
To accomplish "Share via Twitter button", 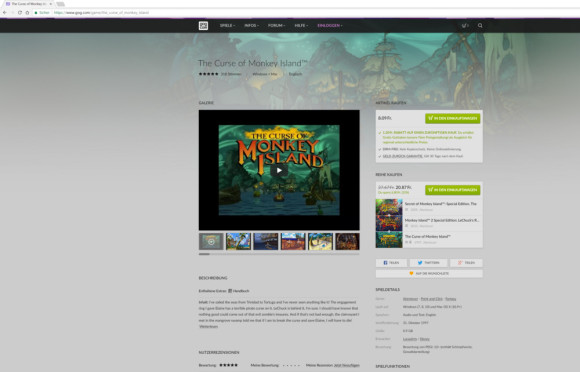I will coord(429,263).
